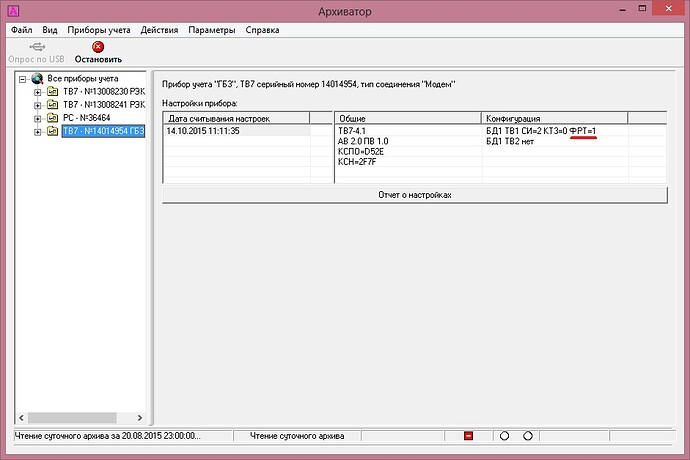Click the globe icon of Все приборы учета
Screen dimensions: 690x460
(x=37, y=79)
